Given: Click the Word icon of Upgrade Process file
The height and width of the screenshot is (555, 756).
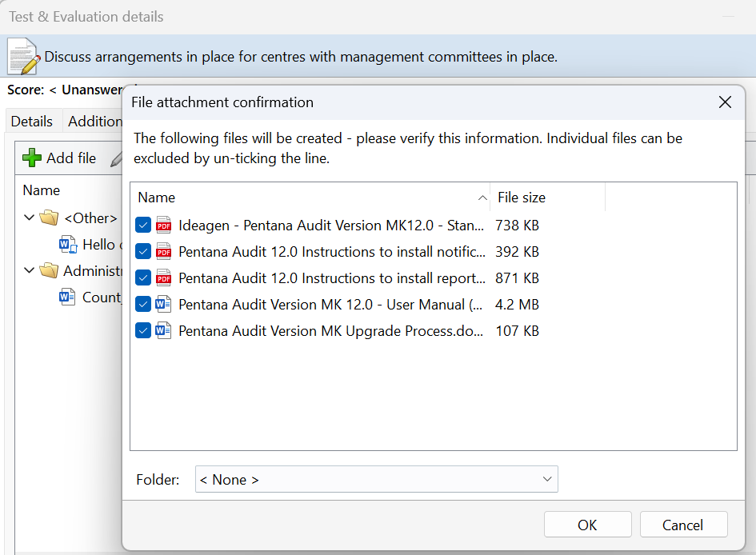Looking at the screenshot, I should tap(163, 331).
